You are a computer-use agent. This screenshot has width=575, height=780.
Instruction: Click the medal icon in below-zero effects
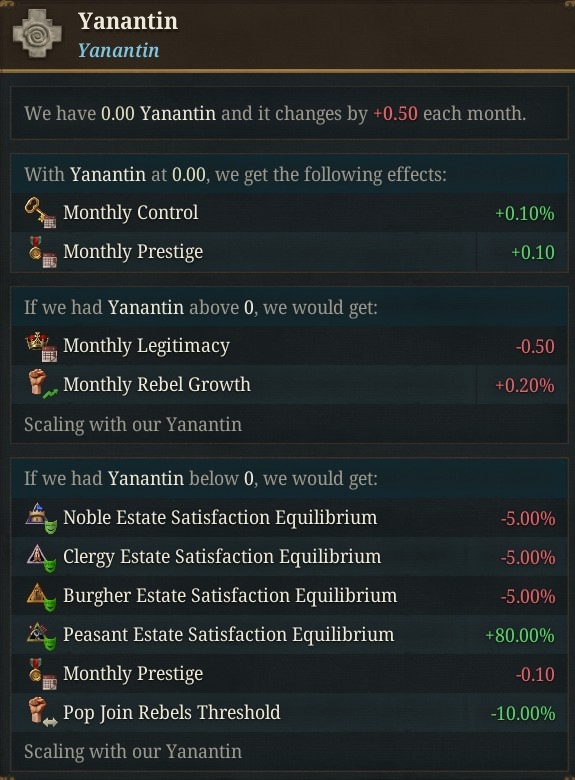point(41,674)
